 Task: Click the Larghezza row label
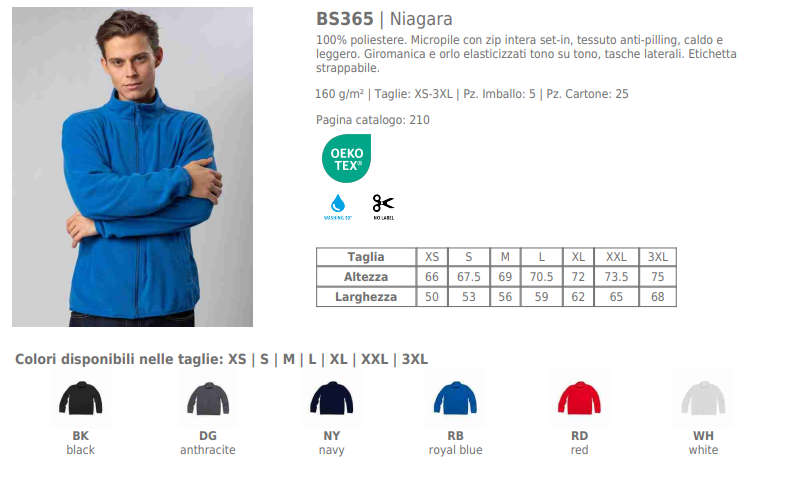366,297
